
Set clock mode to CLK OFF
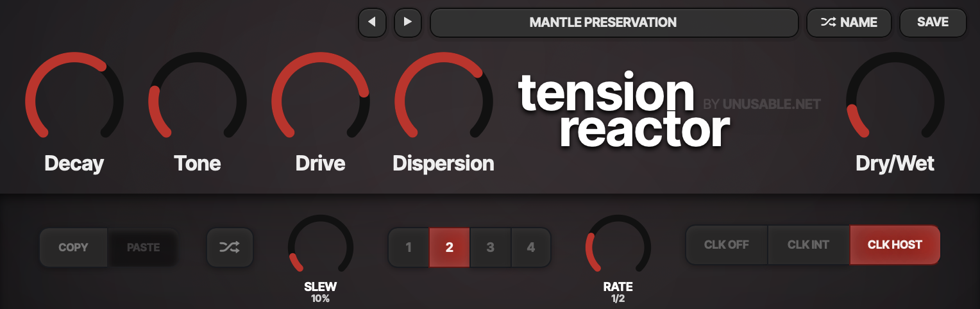click(727, 245)
